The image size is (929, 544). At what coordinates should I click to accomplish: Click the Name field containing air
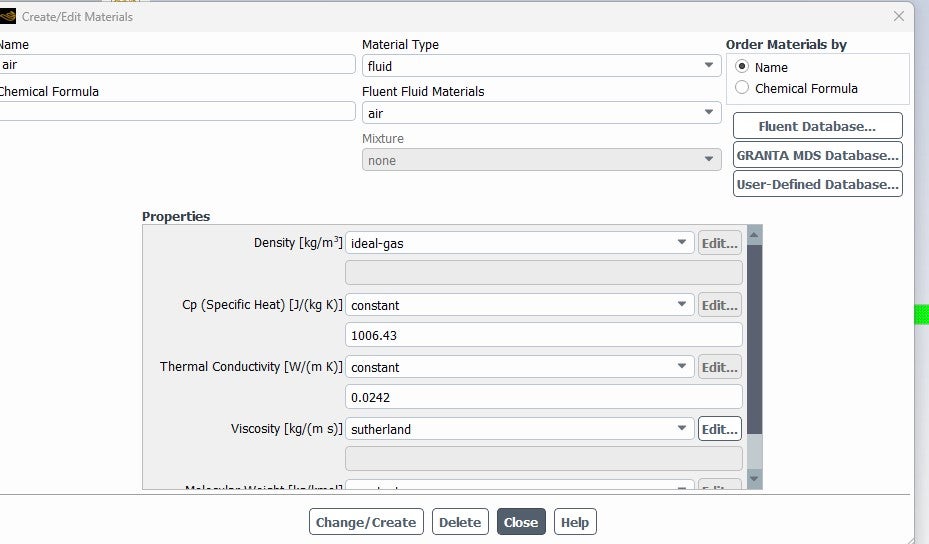click(x=177, y=65)
